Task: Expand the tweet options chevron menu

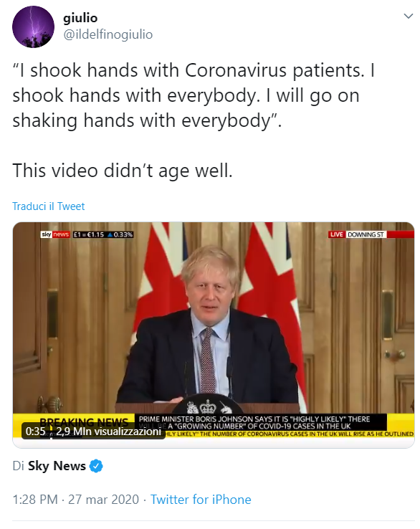Action: [x=409, y=16]
